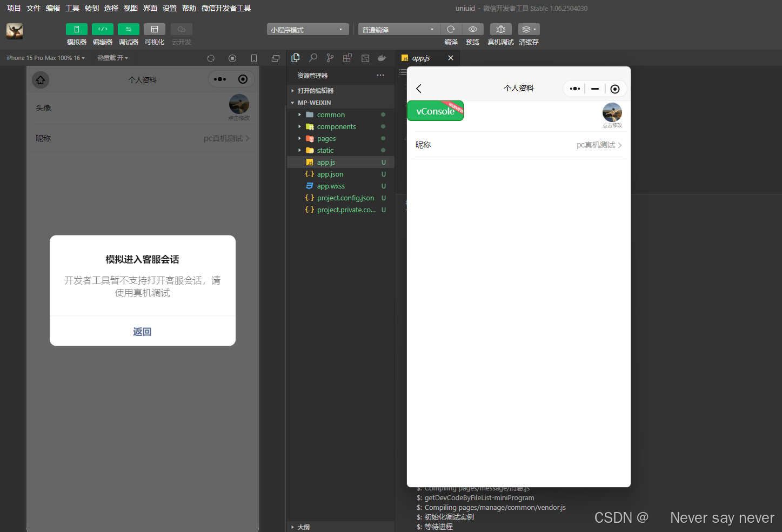Click the detach simulator window icon

click(276, 58)
